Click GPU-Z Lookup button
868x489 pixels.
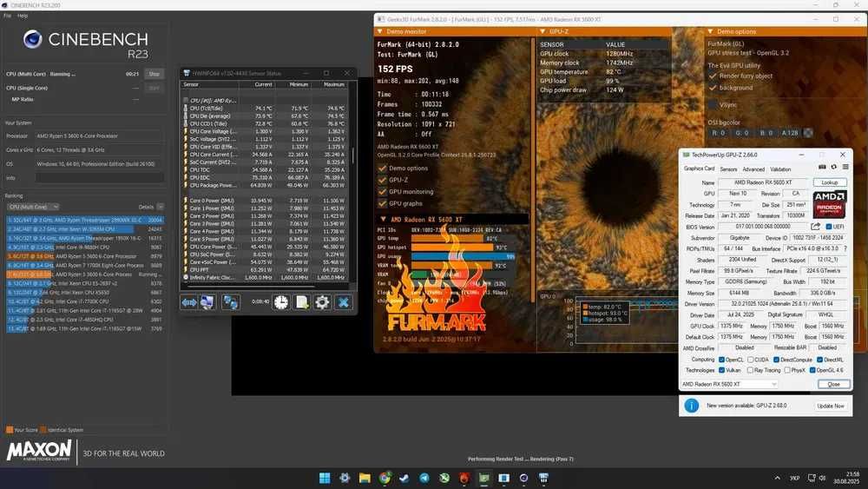coord(829,182)
